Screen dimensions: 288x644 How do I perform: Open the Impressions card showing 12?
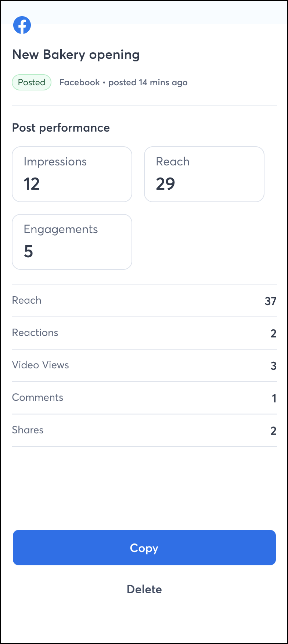tap(72, 174)
